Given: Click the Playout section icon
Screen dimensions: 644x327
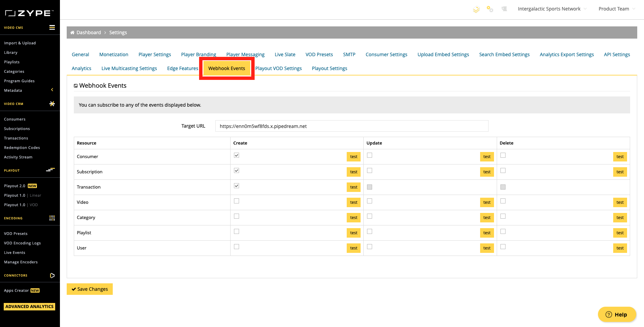Looking at the screenshot, I should (x=50, y=170).
